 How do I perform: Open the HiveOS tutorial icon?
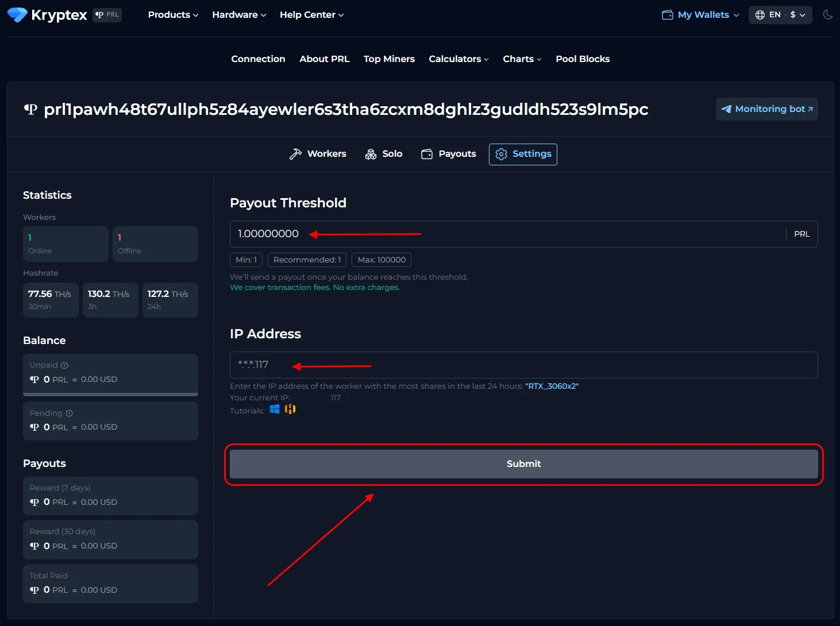tap(290, 409)
